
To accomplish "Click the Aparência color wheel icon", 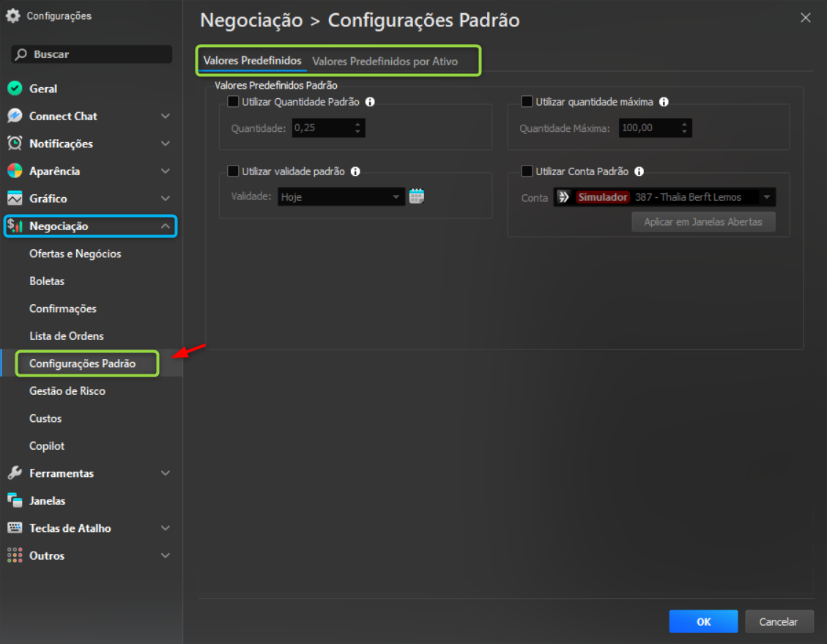I will 15,171.
